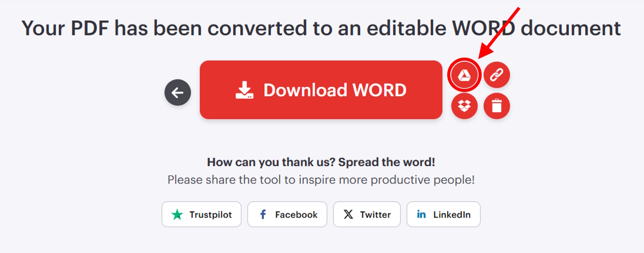The height and width of the screenshot is (253, 644).
Task: Save the file to Dropbox
Action: 465,106
